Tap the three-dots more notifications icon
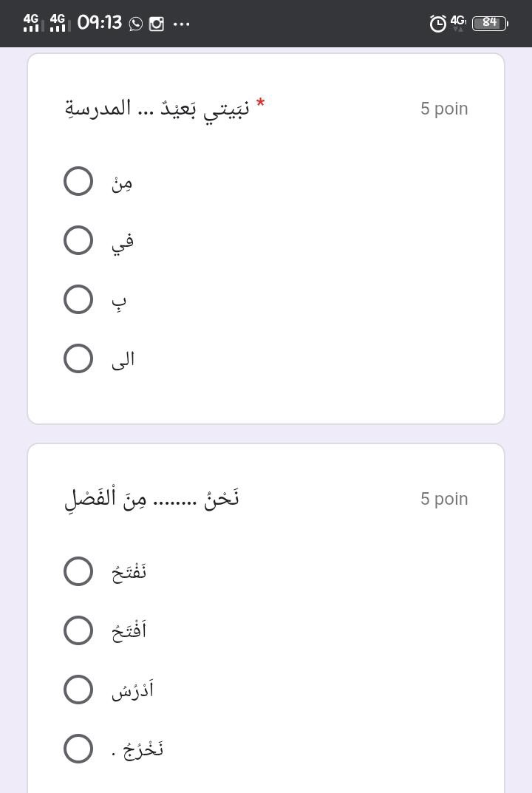 coord(182,24)
